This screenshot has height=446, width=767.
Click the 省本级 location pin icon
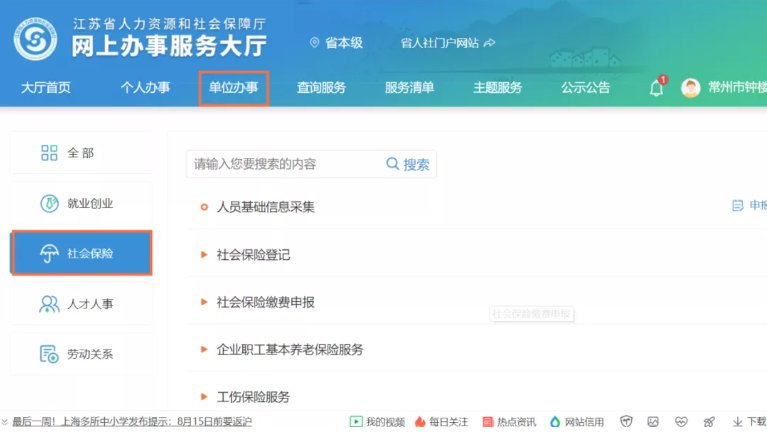[x=315, y=43]
